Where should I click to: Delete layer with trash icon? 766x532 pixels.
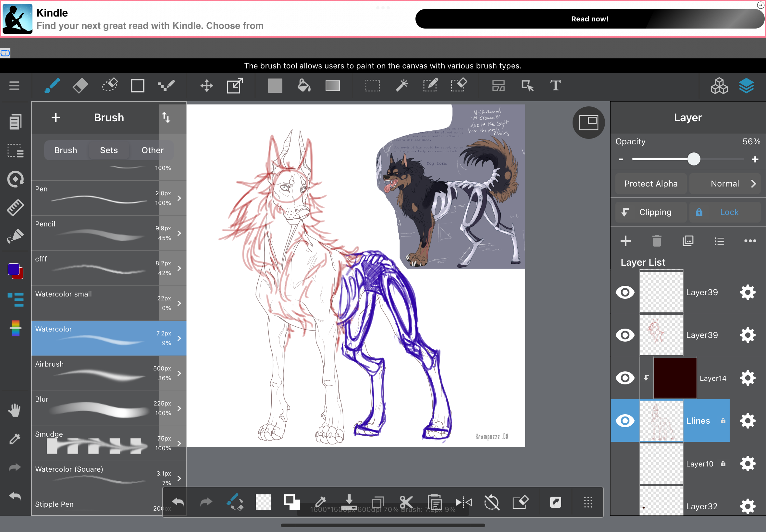tap(657, 241)
